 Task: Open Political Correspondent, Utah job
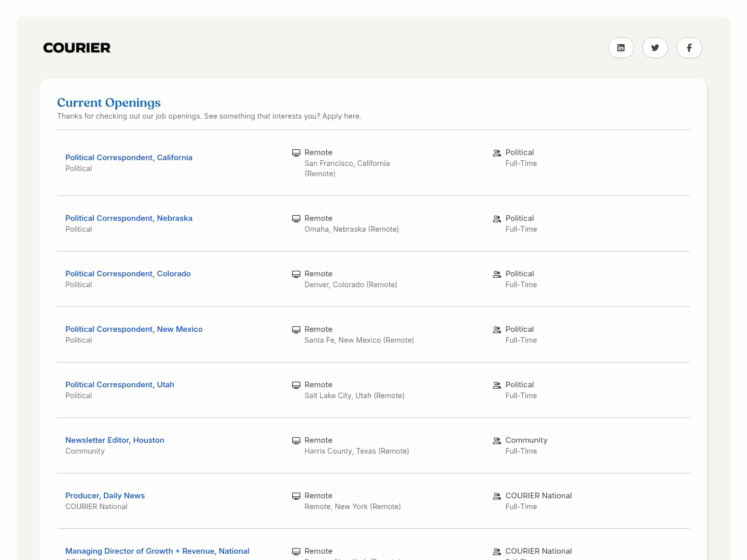120,385
